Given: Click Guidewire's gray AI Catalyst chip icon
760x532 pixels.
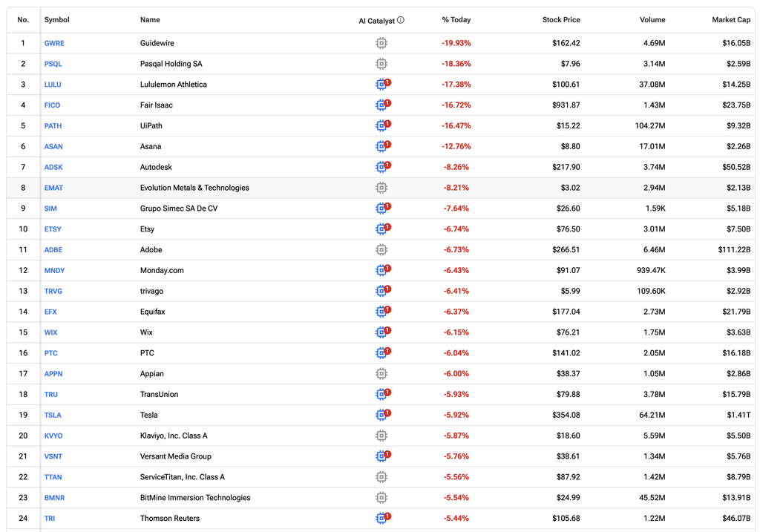Looking at the screenshot, I should point(381,43).
